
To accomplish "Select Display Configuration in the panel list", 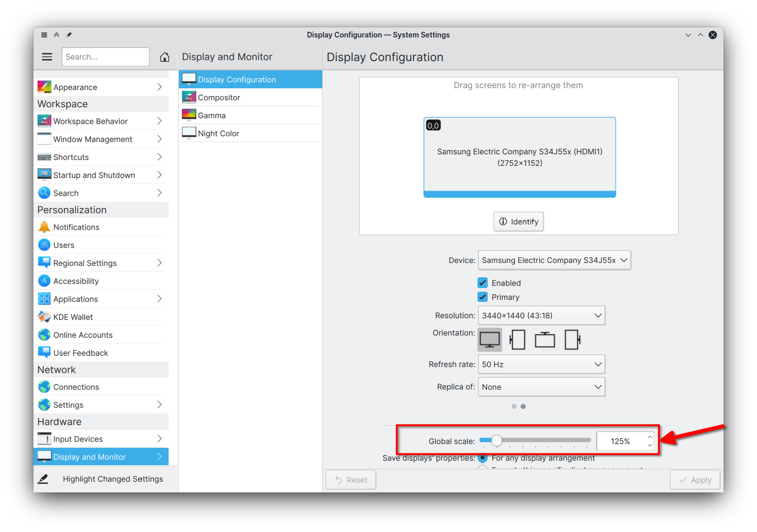I will tap(237, 79).
